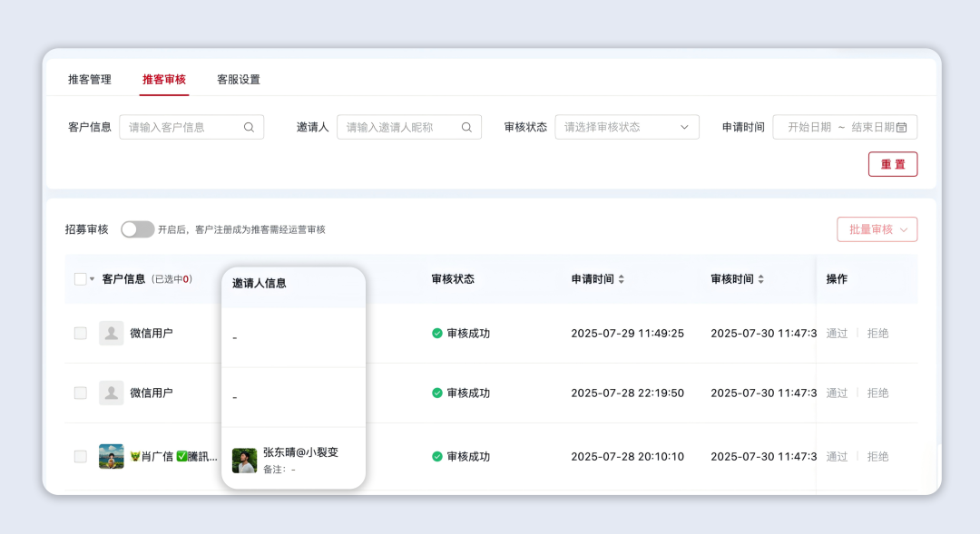This screenshot has height=534, width=980.
Task: Check the select-all checkbox in table header
Action: pyautogui.click(x=80, y=279)
